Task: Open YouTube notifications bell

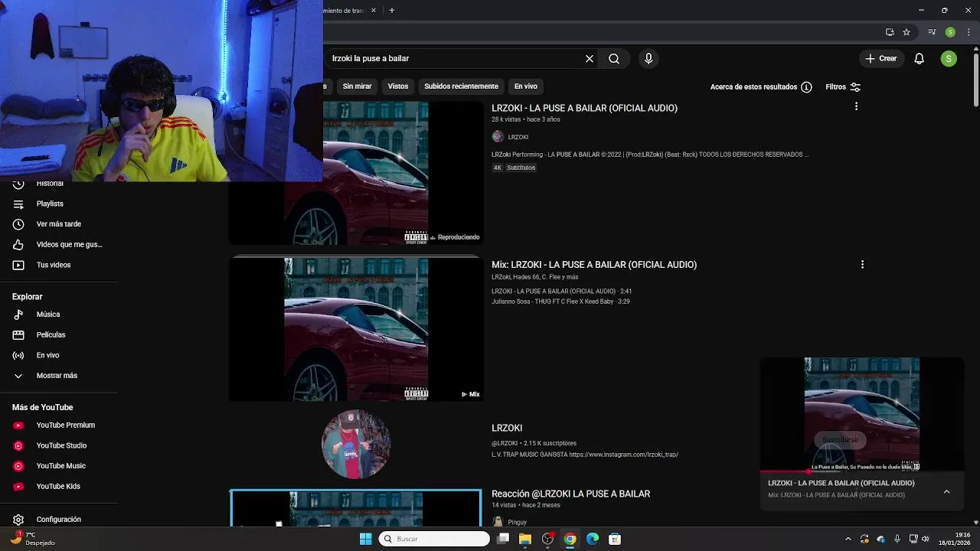Action: 920,58
